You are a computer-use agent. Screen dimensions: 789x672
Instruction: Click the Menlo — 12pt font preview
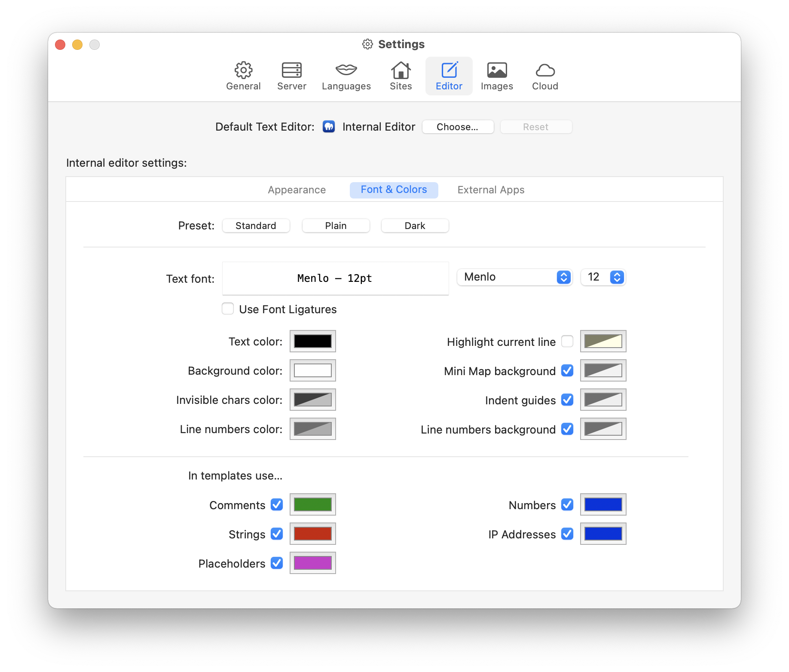point(335,278)
